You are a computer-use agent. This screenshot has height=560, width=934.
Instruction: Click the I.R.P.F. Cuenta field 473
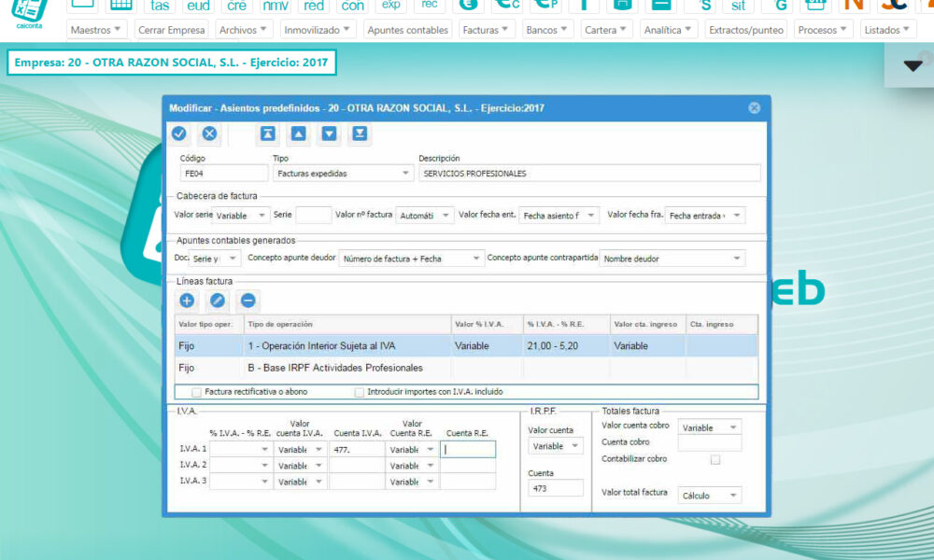555,488
